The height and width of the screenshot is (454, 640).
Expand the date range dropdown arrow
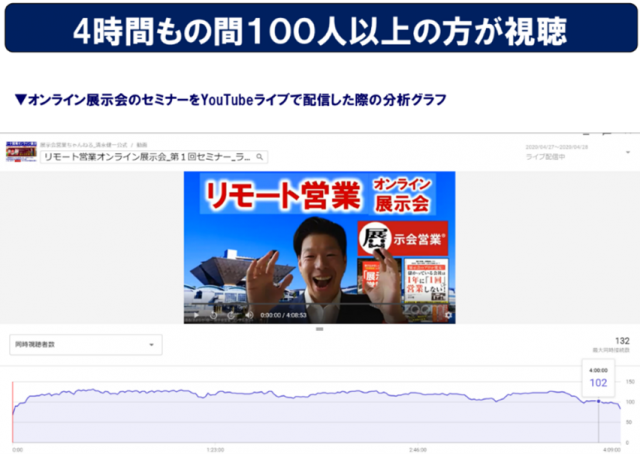click(x=628, y=152)
